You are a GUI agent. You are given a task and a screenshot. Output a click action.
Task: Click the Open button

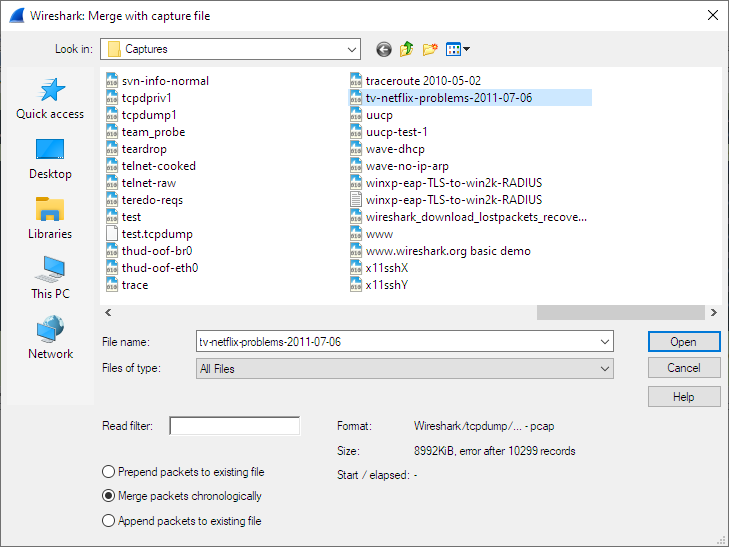tap(684, 342)
